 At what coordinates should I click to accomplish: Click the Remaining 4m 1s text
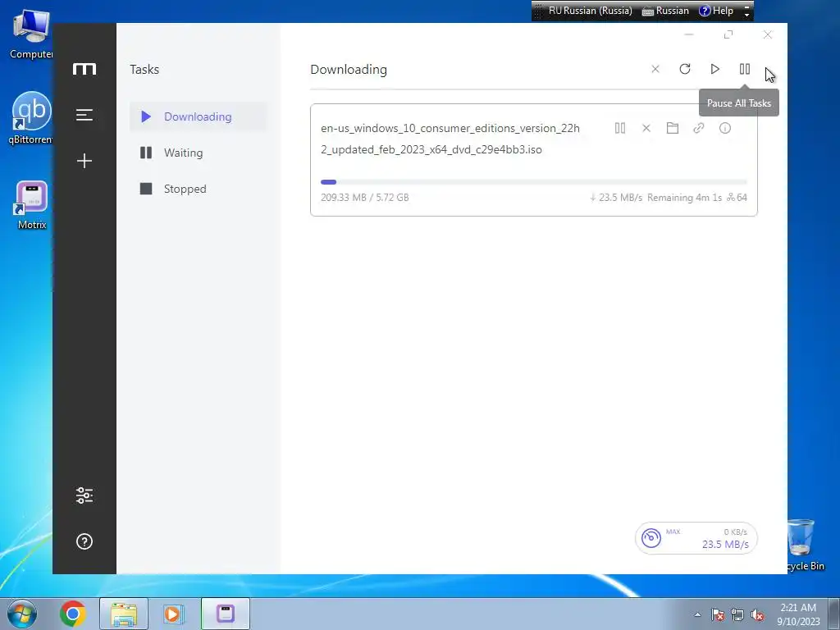tap(684, 197)
